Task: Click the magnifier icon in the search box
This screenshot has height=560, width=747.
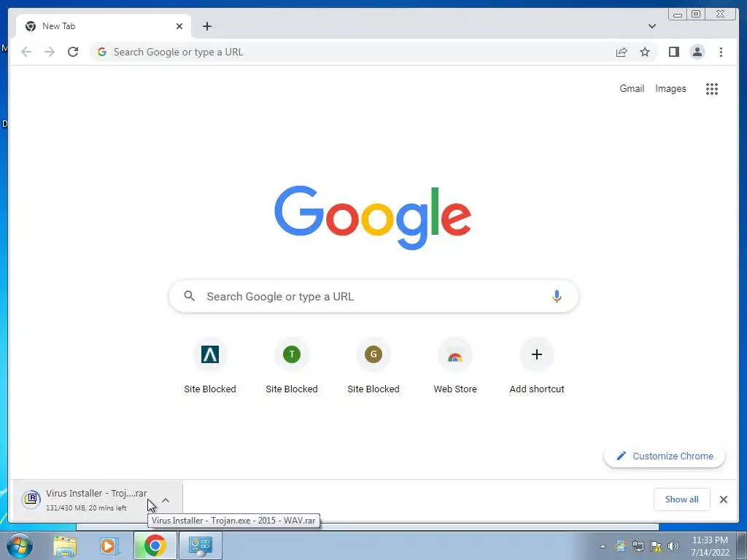Action: (189, 296)
